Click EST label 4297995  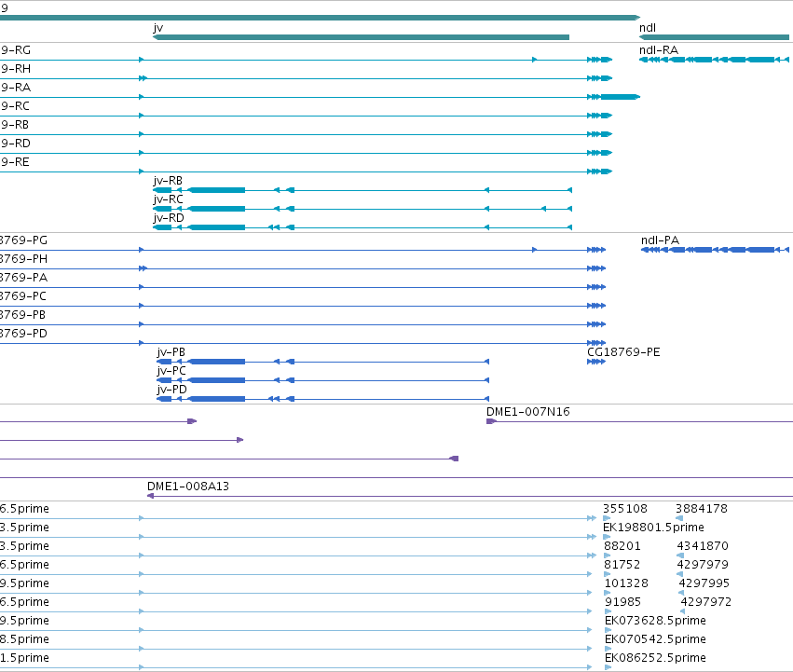[704, 583]
